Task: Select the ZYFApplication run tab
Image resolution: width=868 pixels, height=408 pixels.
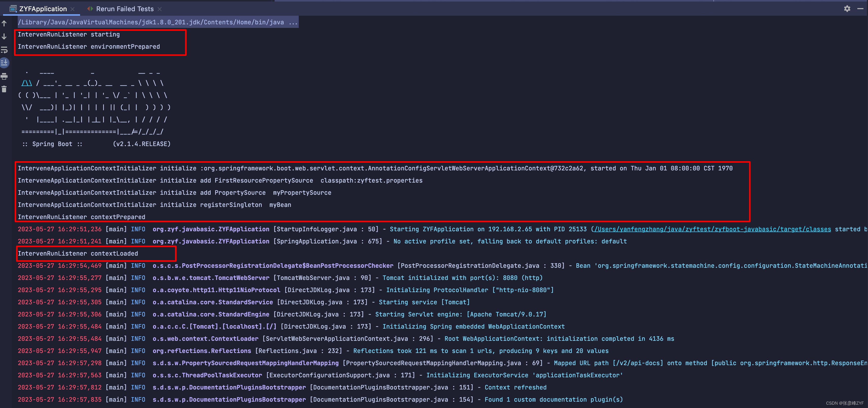Action: 43,9
